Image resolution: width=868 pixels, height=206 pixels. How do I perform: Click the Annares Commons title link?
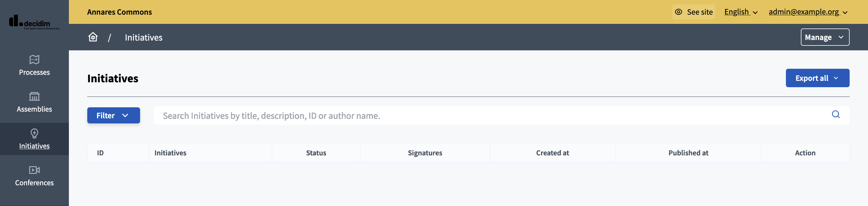pyautogui.click(x=119, y=12)
